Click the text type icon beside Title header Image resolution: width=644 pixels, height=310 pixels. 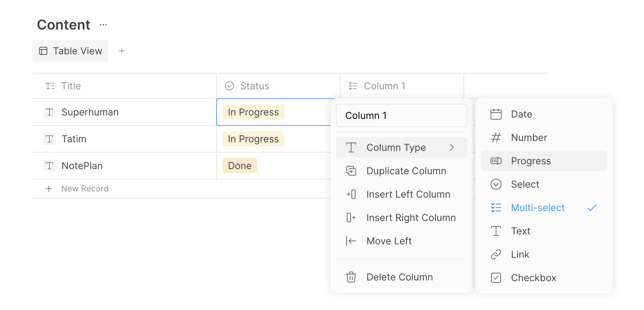[49, 86]
